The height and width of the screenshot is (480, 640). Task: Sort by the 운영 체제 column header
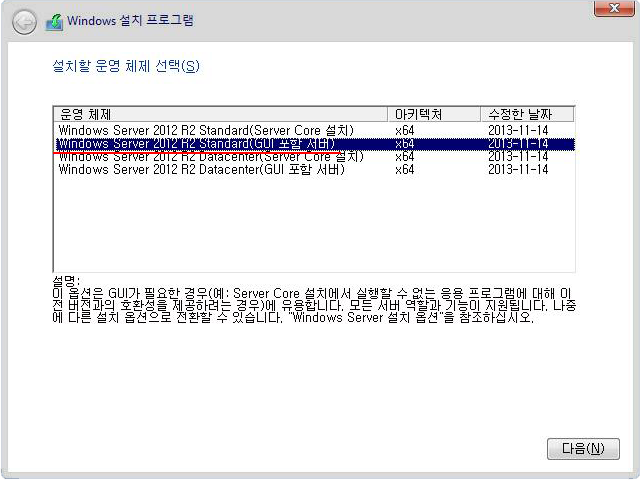point(220,114)
